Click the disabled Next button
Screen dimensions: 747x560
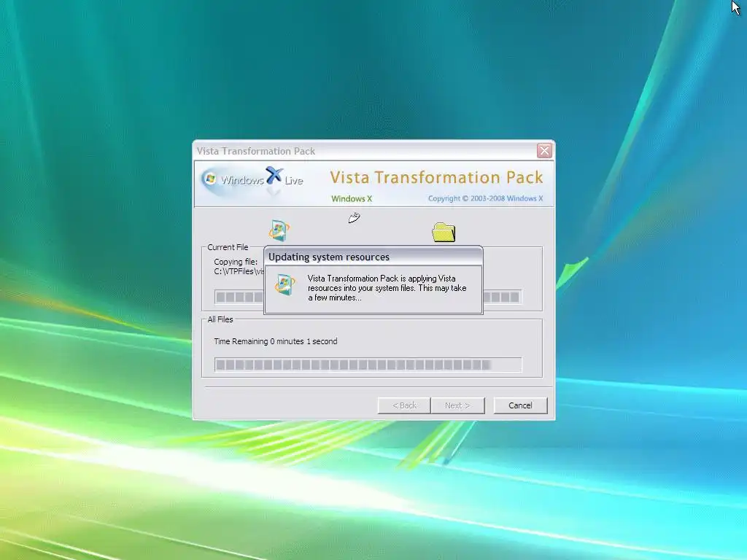click(457, 405)
